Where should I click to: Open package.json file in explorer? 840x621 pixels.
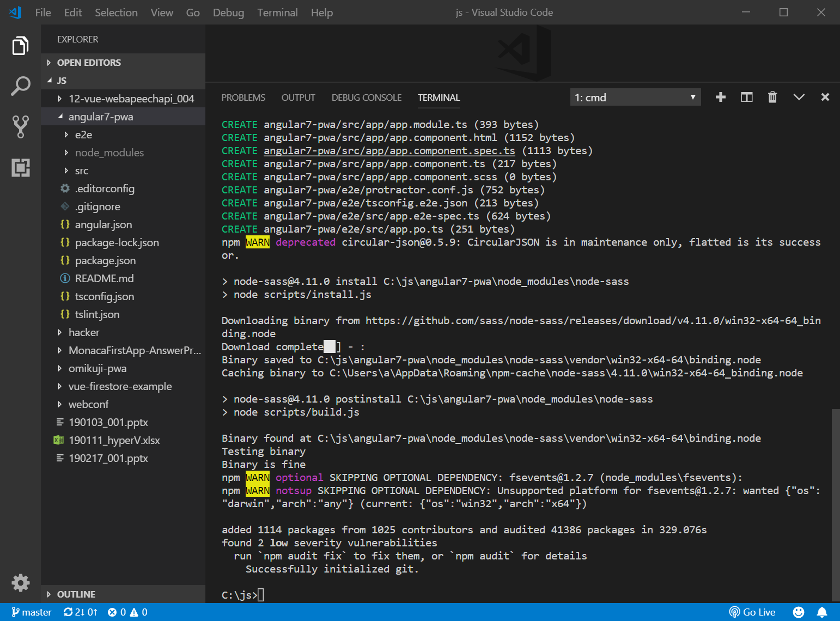click(105, 260)
